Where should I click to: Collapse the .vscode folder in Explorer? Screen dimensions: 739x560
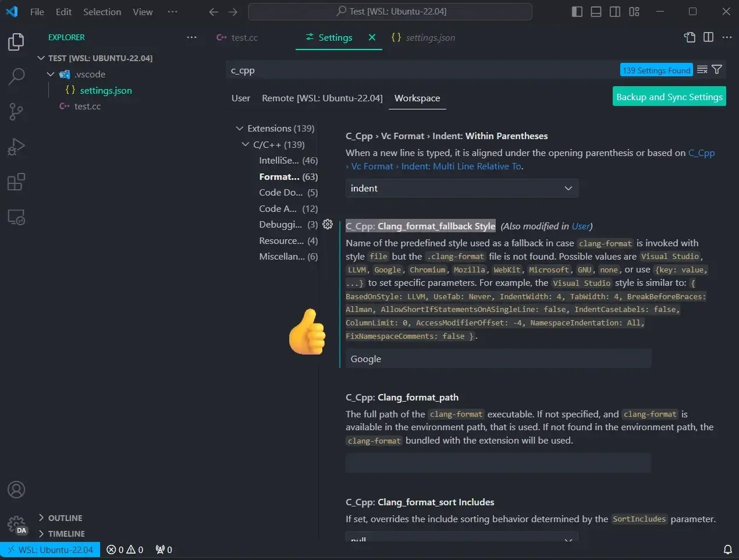click(50, 74)
